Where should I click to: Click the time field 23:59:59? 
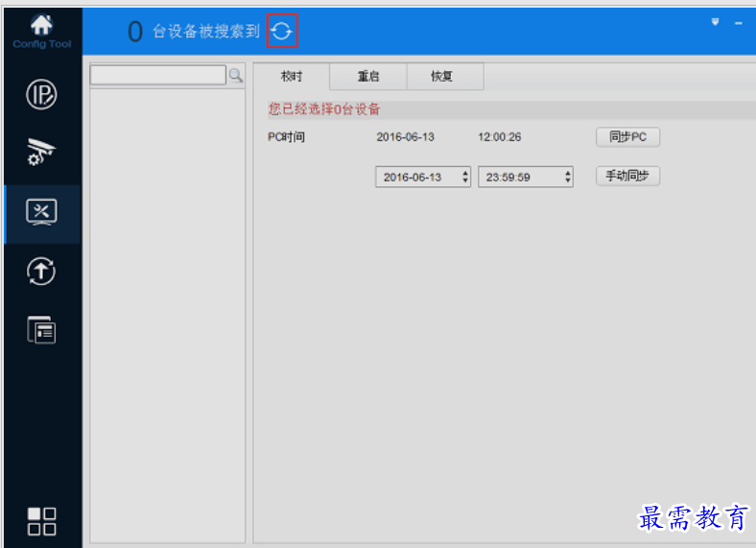pyautogui.click(x=526, y=177)
